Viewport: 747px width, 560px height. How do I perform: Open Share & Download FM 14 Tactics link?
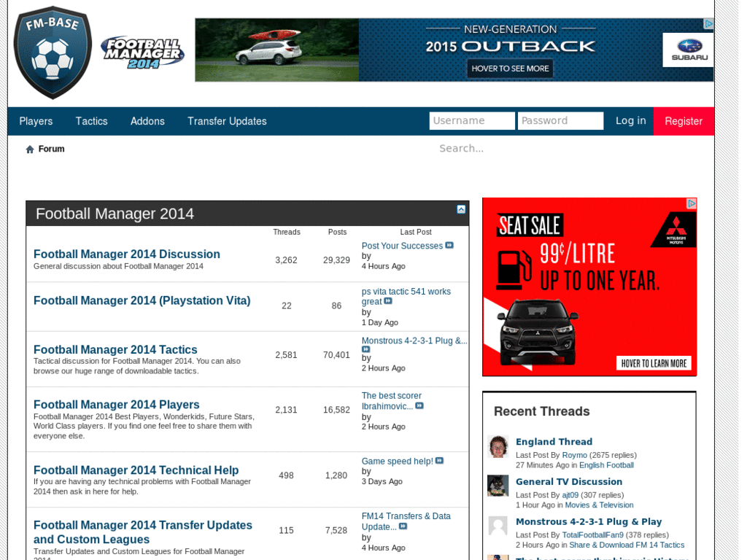[x=627, y=545]
